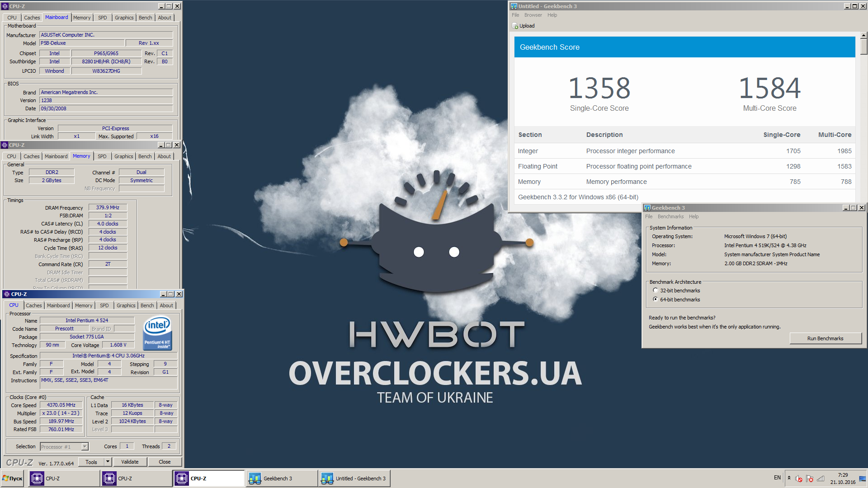The width and height of the screenshot is (868, 488).
Task: Click the Floating Point row in results table
Action: click(684, 166)
